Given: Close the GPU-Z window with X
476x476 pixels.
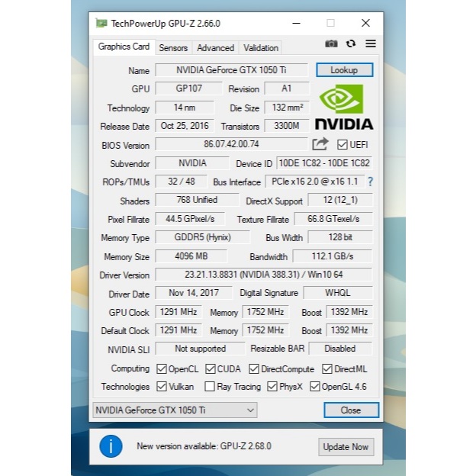Looking at the screenshot, I should [x=365, y=23].
